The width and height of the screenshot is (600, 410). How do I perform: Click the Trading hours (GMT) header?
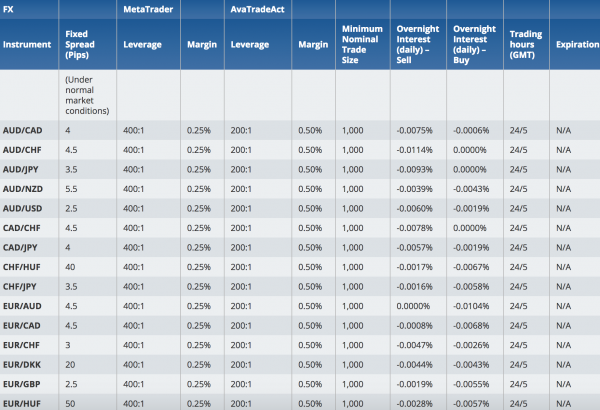[x=526, y=44]
